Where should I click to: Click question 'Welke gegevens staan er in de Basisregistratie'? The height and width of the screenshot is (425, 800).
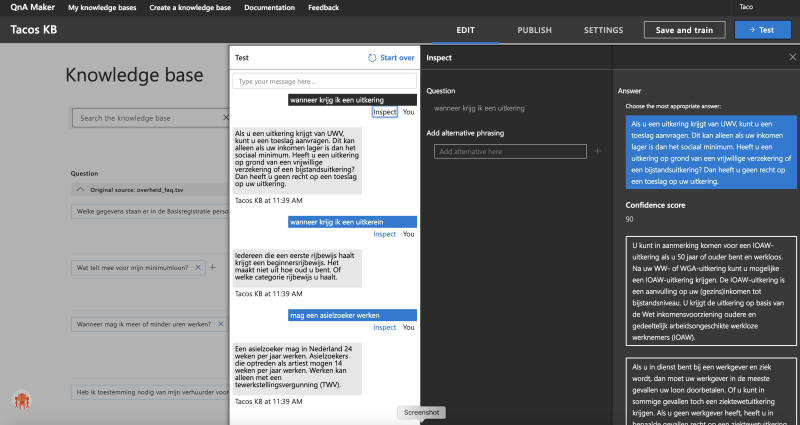click(152, 211)
